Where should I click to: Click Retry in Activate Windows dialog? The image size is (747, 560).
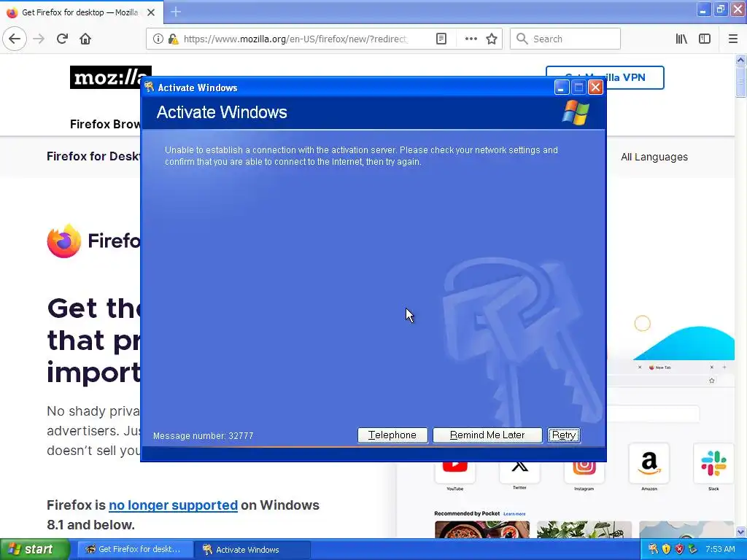564,435
